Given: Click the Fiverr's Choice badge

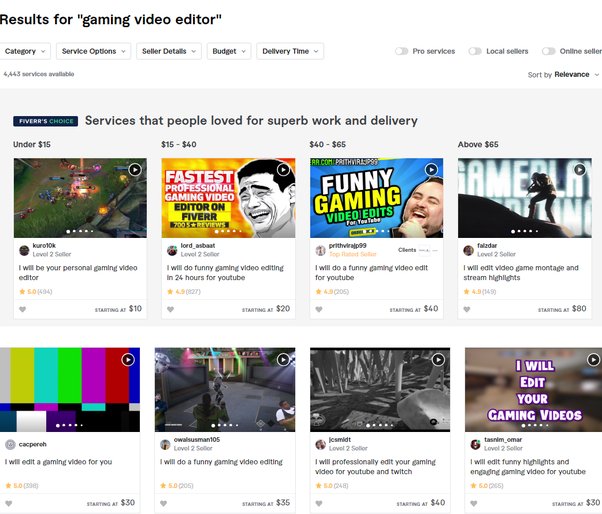Looking at the screenshot, I should coord(46,121).
